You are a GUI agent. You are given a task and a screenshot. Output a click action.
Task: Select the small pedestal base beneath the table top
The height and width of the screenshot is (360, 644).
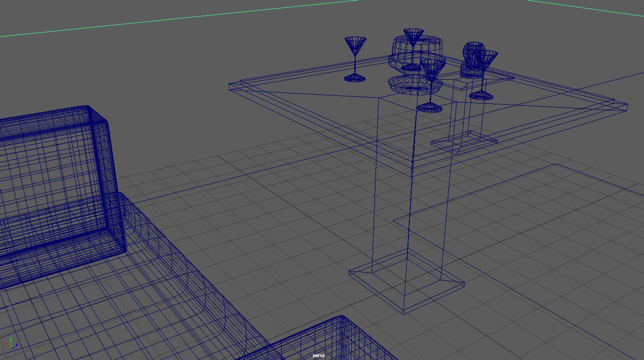coord(464,143)
